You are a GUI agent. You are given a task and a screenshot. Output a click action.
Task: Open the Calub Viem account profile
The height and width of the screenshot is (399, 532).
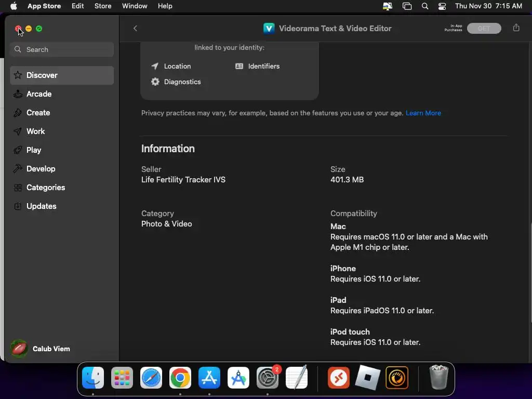point(41,349)
